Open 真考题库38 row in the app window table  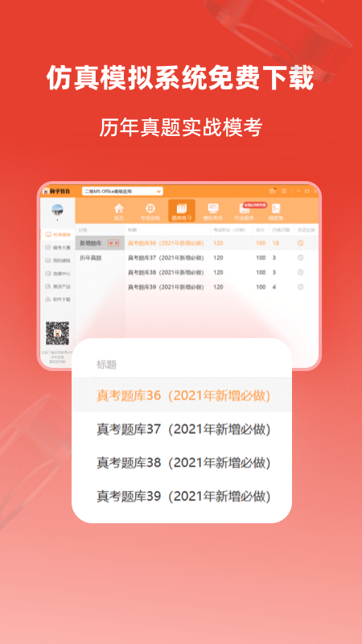coord(221,272)
